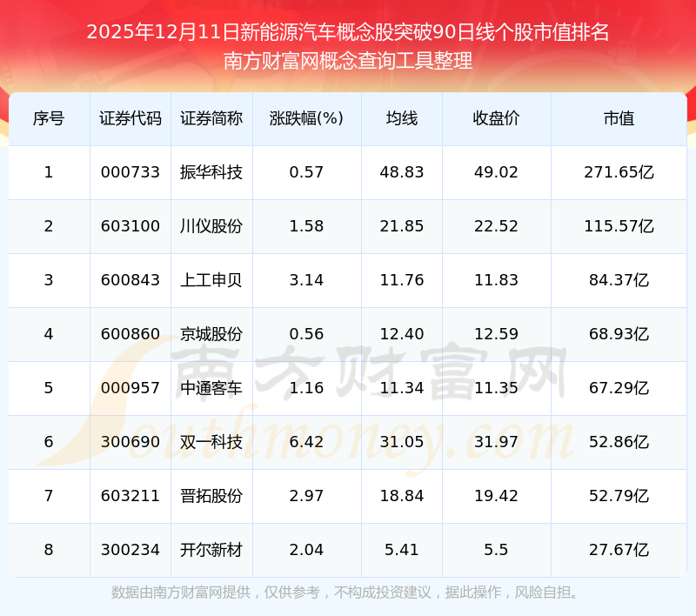Screen dimensions: 696x616
Task: Select stock code 600860
Action: coord(130,334)
